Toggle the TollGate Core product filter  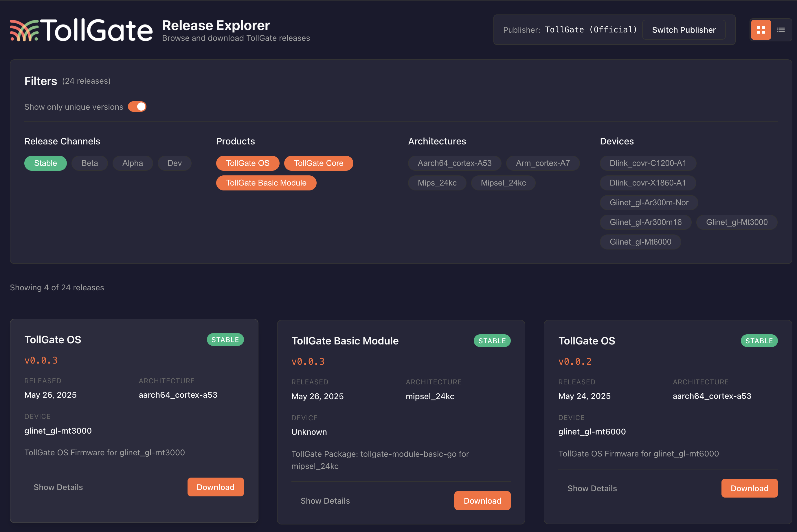318,163
